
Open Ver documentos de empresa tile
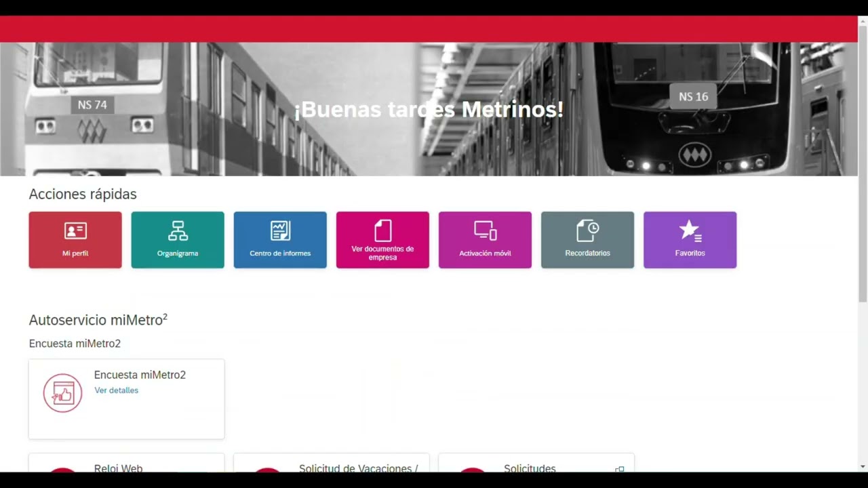click(x=382, y=240)
